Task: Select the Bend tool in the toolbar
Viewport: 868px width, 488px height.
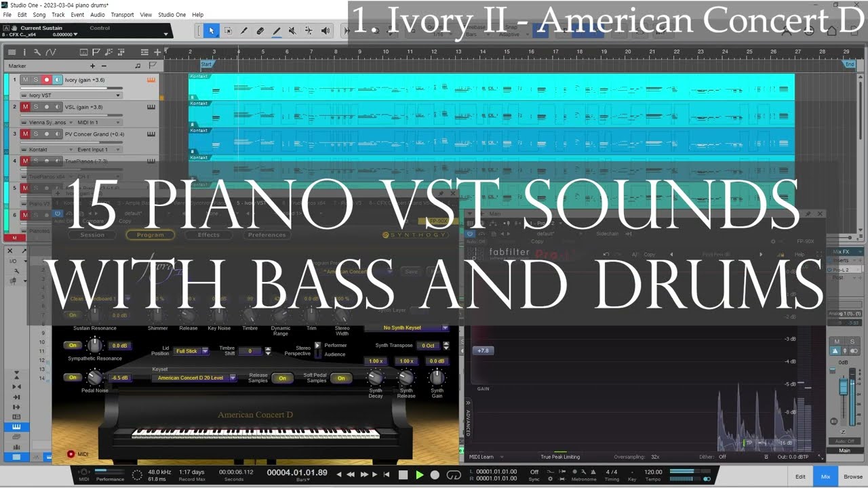Action: 309,30
